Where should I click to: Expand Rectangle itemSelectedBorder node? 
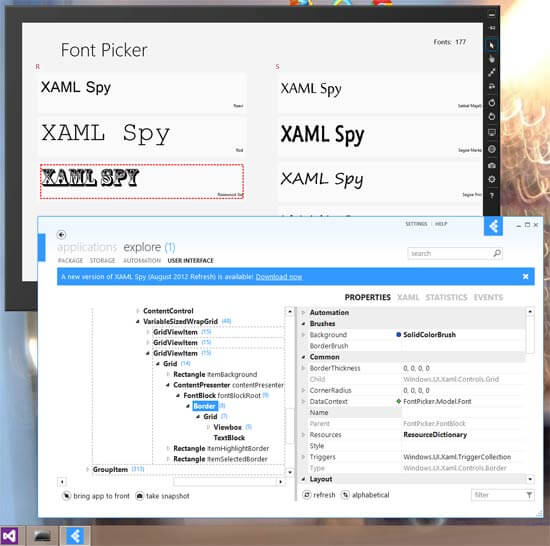point(168,459)
